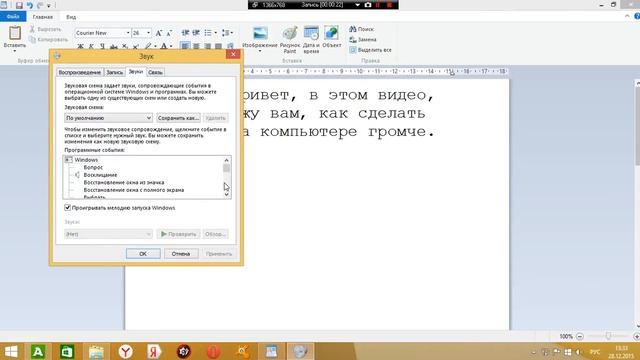The image size is (640, 360).
Task: Open the quick access toolbar customize arrow
Action: 49,6
